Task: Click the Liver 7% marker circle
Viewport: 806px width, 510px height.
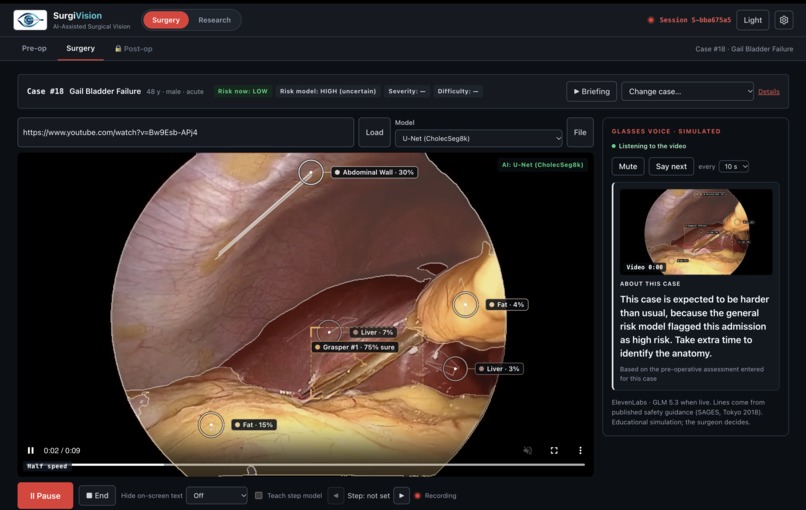Action: point(329,332)
